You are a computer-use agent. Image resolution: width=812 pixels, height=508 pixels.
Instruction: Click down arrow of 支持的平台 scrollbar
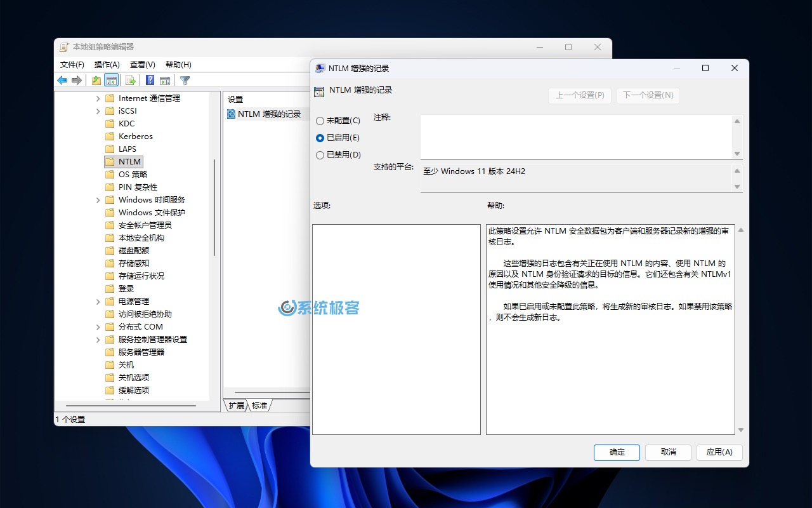click(x=737, y=187)
